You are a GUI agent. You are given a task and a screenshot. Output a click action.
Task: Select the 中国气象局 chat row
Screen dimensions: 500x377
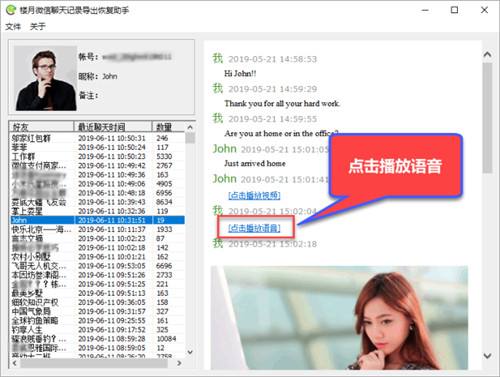pyautogui.click(x=97, y=311)
